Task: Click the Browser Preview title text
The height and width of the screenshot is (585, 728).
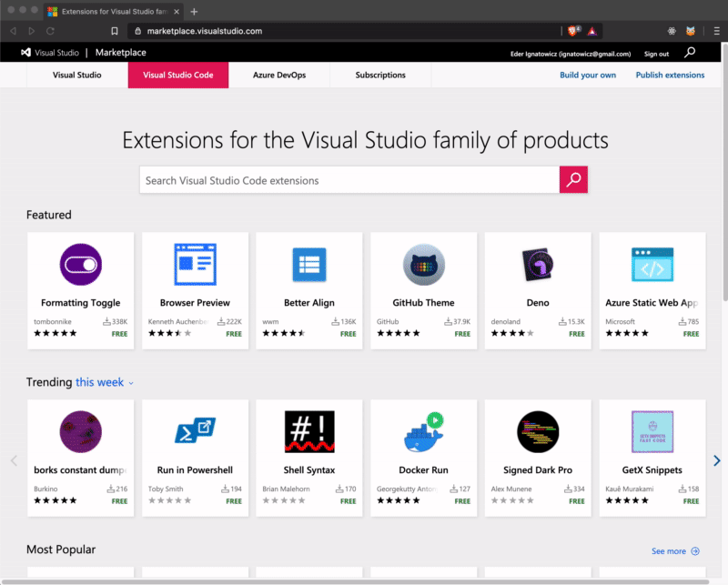Action: click(195, 303)
